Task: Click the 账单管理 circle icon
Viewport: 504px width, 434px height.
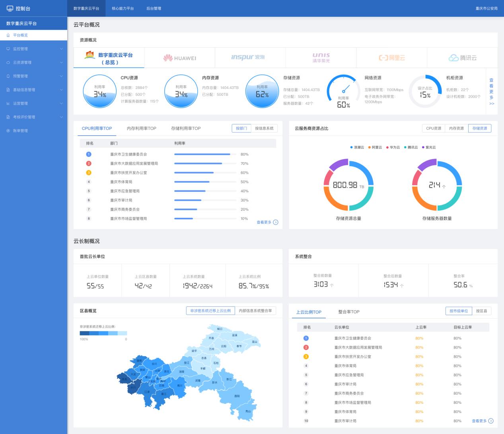Action: coord(8,131)
